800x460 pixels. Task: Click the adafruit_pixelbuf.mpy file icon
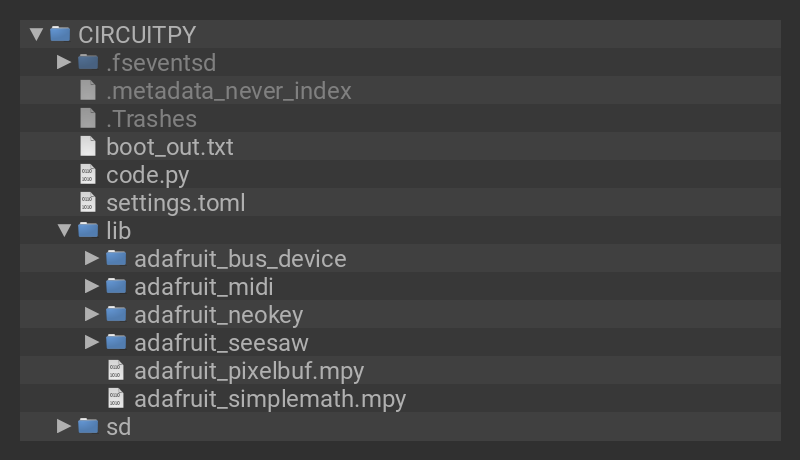pyautogui.click(x=116, y=370)
